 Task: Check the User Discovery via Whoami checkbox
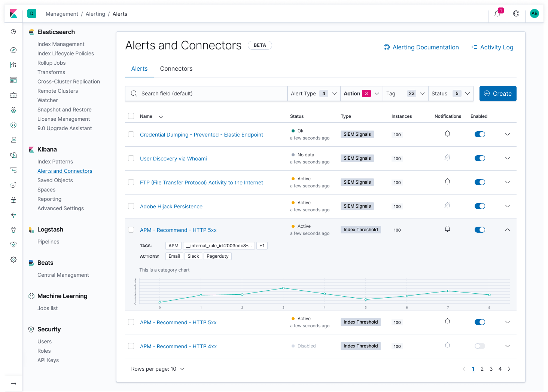tap(131, 158)
